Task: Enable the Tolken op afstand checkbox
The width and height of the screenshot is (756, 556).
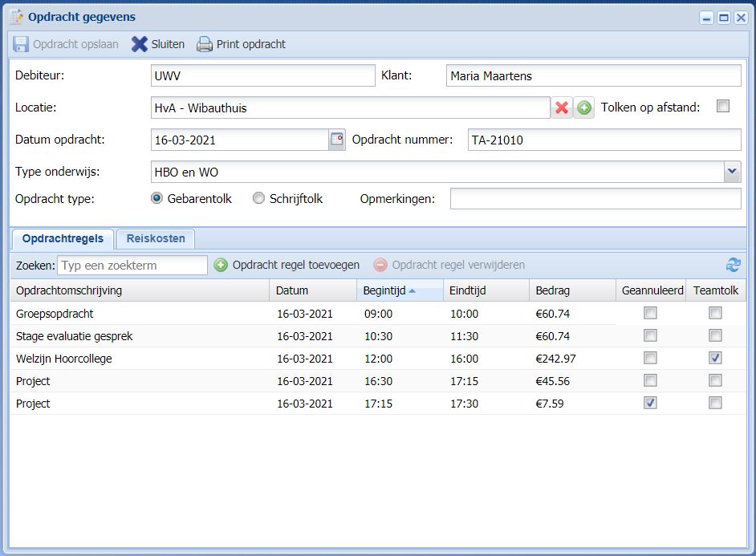Action: tap(723, 107)
